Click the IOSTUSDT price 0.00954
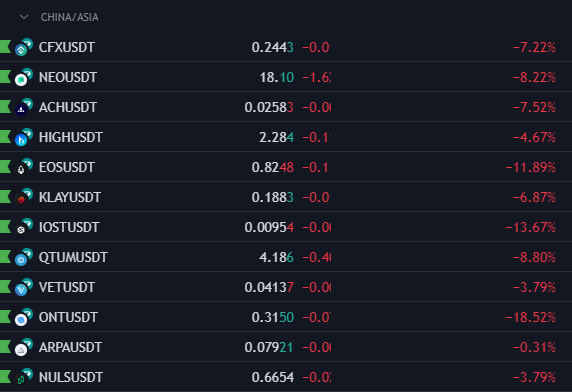This screenshot has height=392, width=572. (269, 227)
